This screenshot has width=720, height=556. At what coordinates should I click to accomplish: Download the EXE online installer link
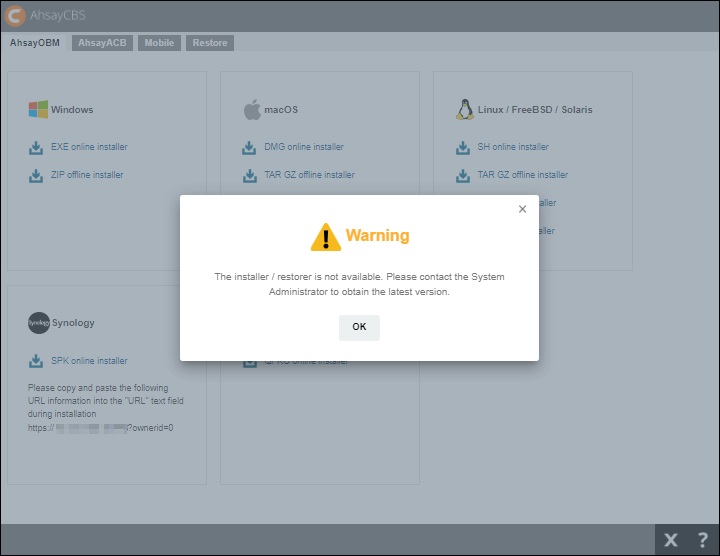coord(89,147)
